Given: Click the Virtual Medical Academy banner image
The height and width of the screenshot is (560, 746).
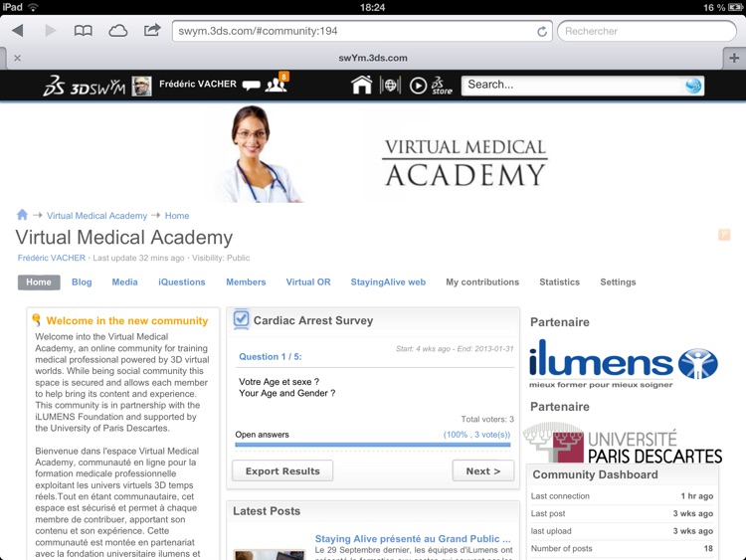Looking at the screenshot, I should click(381, 154).
